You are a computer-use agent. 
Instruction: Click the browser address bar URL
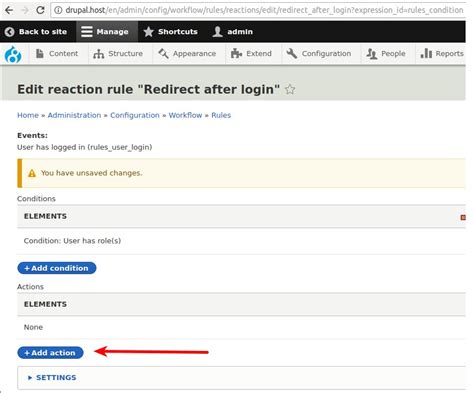[264, 10]
